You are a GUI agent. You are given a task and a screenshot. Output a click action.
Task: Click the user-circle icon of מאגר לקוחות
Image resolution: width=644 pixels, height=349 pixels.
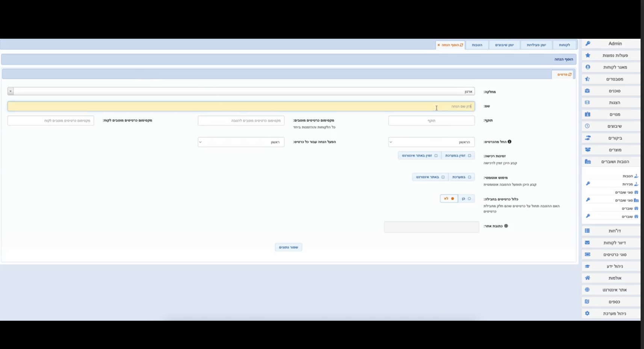tap(588, 67)
